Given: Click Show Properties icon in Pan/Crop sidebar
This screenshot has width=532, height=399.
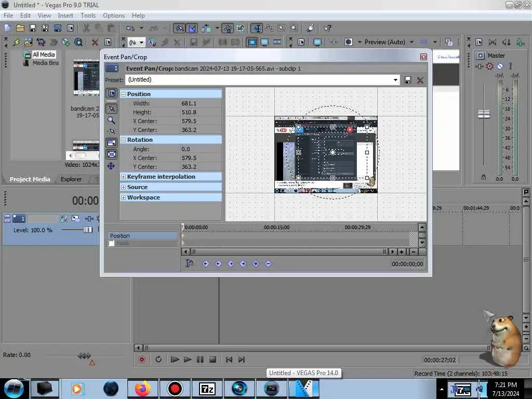Looking at the screenshot, I should coord(112,94).
